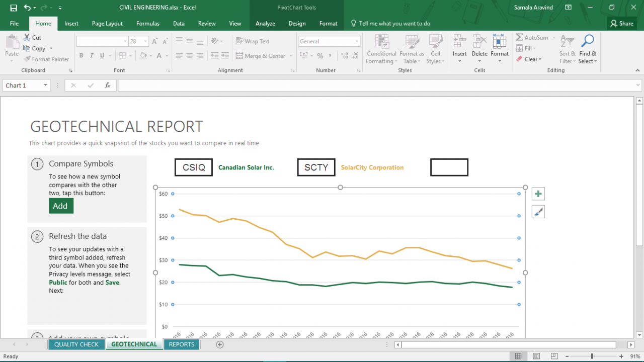The image size is (644, 362).
Task: Expand the Name Box dropdown
Action: point(45,85)
